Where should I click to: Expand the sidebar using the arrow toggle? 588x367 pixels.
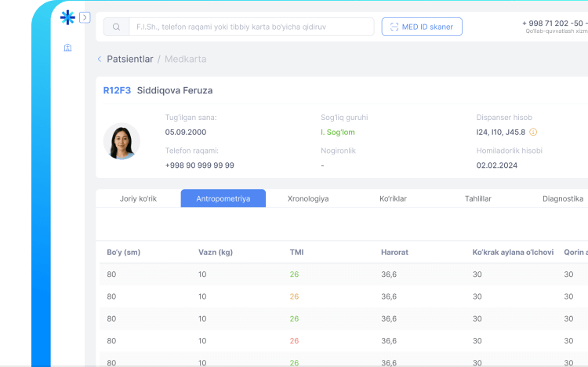(85, 17)
